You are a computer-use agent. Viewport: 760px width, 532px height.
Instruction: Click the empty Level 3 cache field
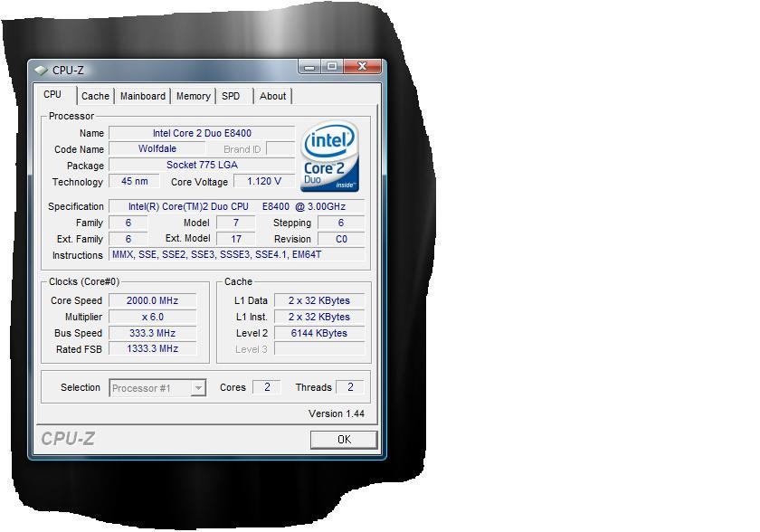point(318,349)
